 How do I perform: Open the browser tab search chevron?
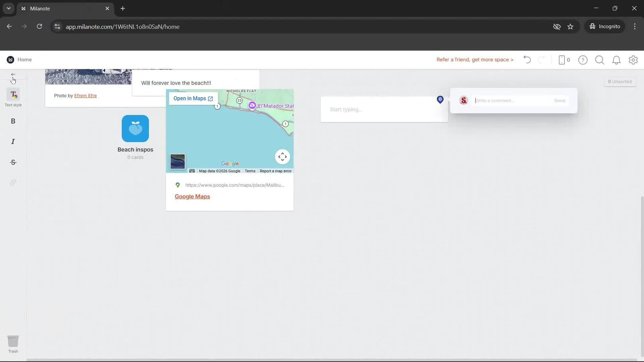8,8
